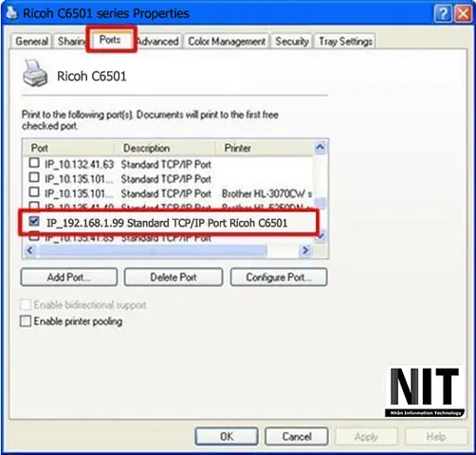Click the Delete Port button
The image size is (476, 455).
pos(174,278)
